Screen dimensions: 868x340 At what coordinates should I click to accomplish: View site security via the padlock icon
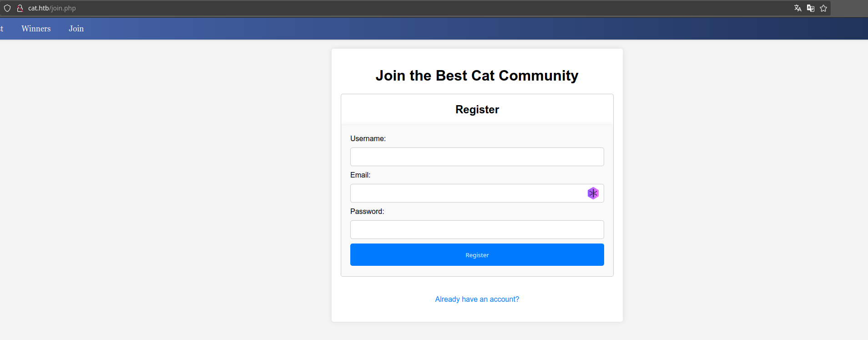click(x=20, y=8)
